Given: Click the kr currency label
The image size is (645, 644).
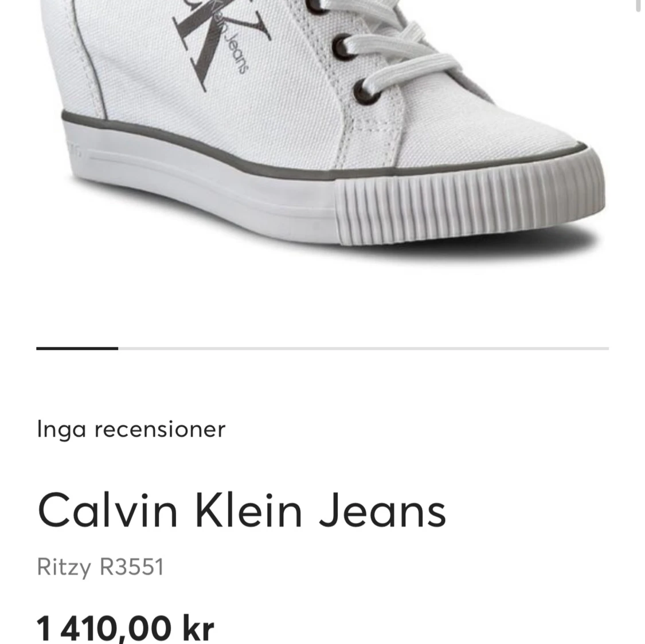Looking at the screenshot, I should click(198, 629).
